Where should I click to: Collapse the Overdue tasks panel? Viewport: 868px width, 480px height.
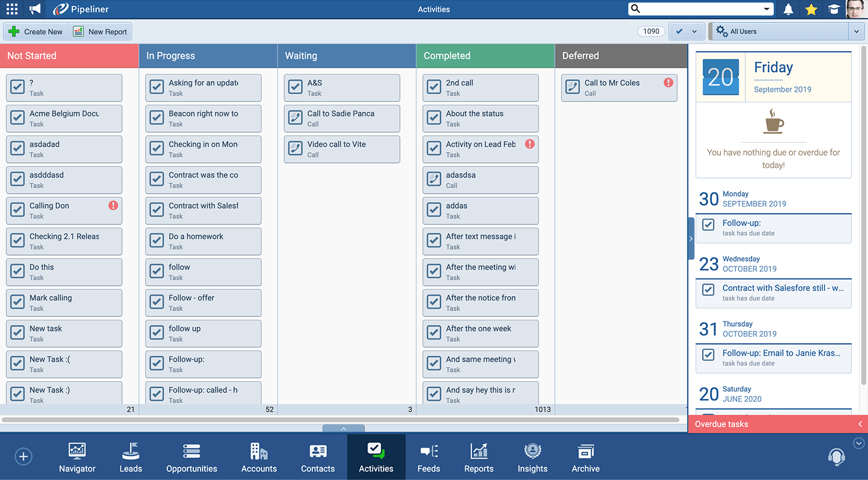(860, 424)
